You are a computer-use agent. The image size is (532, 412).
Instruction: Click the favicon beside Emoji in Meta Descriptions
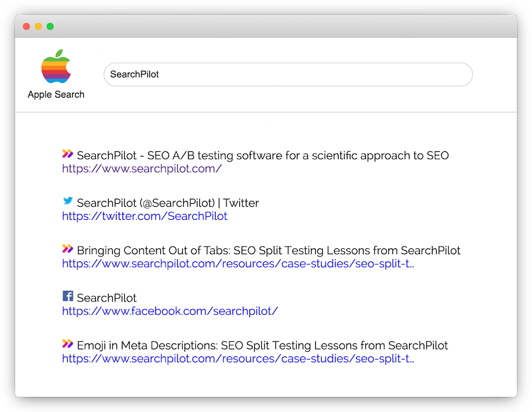point(67,344)
